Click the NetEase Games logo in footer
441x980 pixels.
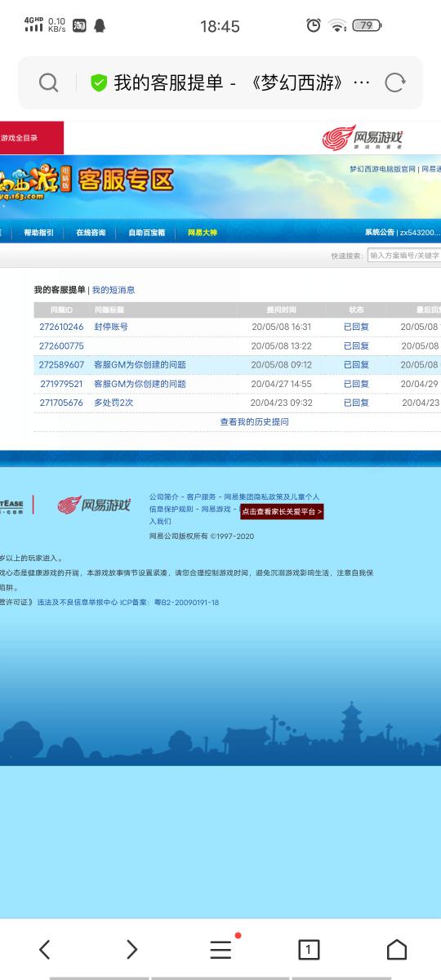tap(94, 506)
